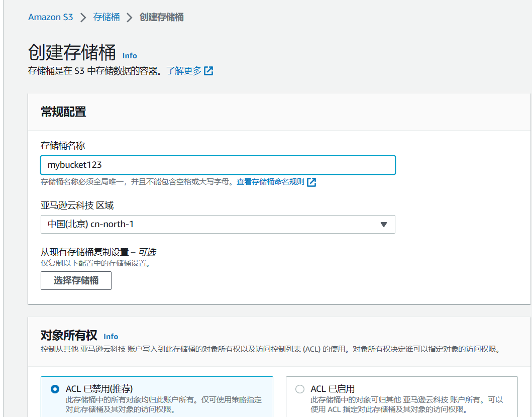Open 查看存储桶命名规则 link
Image resolution: width=532 pixels, height=417 pixels.
coord(270,182)
